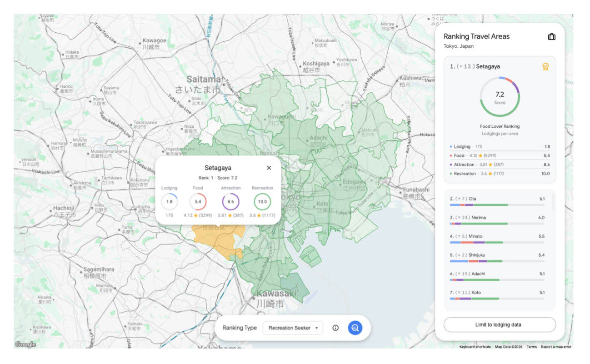Open the Keyboard shortcuts link
The image size is (590, 364).
click(475, 346)
